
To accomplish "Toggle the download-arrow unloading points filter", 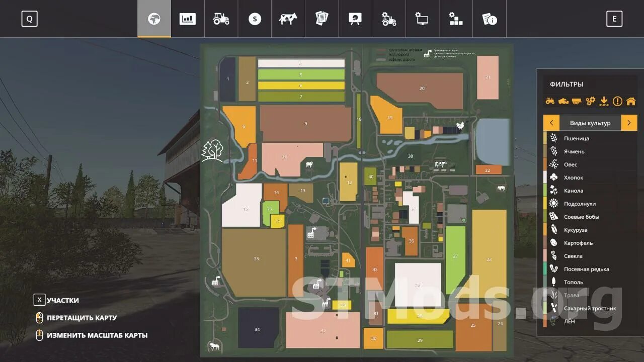I will (604, 101).
